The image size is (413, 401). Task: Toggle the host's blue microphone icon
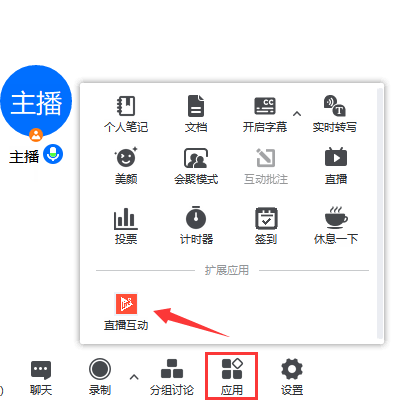point(53,154)
